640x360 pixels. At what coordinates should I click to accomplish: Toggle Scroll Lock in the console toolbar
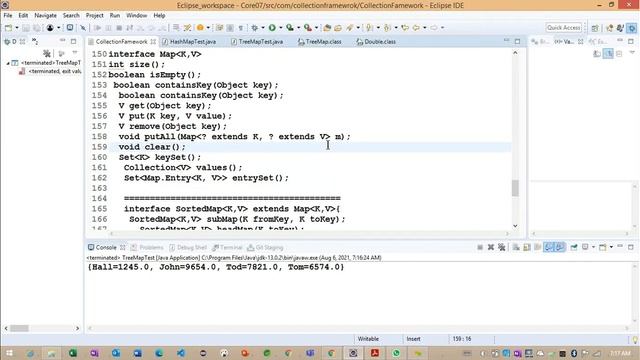(527, 247)
